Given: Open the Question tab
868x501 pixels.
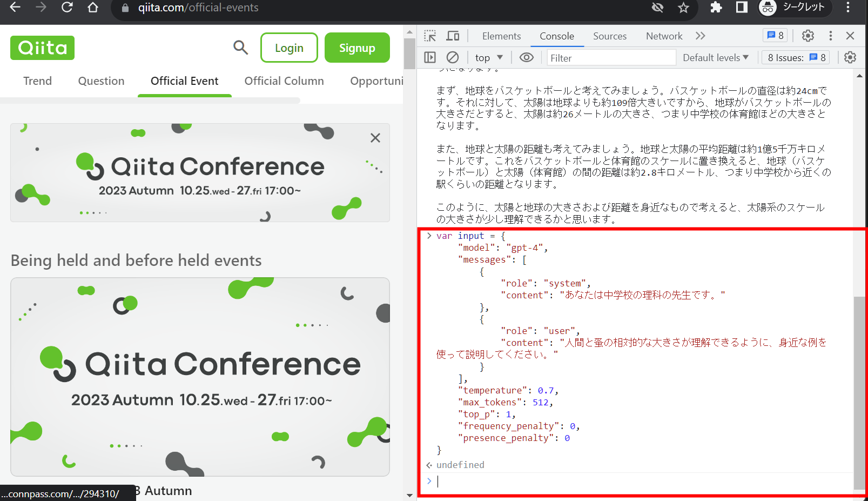Looking at the screenshot, I should 101,81.
